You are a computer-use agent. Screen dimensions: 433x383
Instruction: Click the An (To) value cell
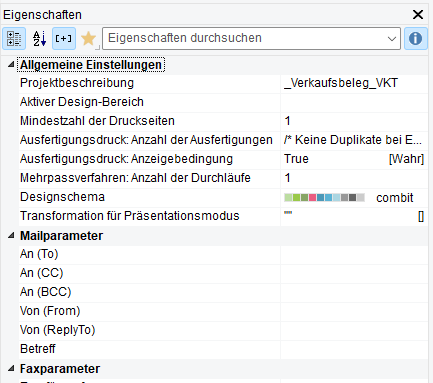click(x=354, y=255)
